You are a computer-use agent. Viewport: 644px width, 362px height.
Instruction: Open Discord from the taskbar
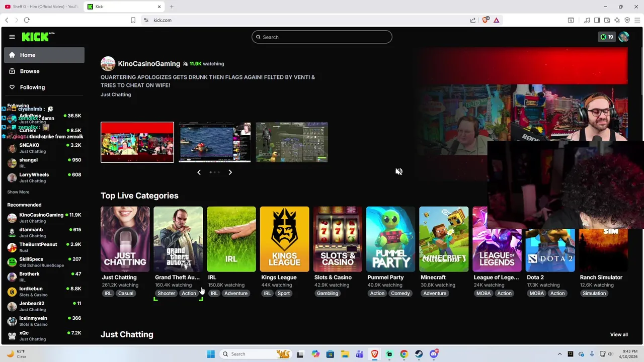[434, 354]
